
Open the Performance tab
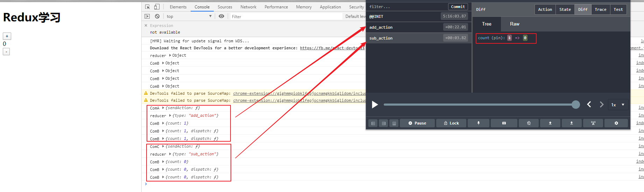276,7
